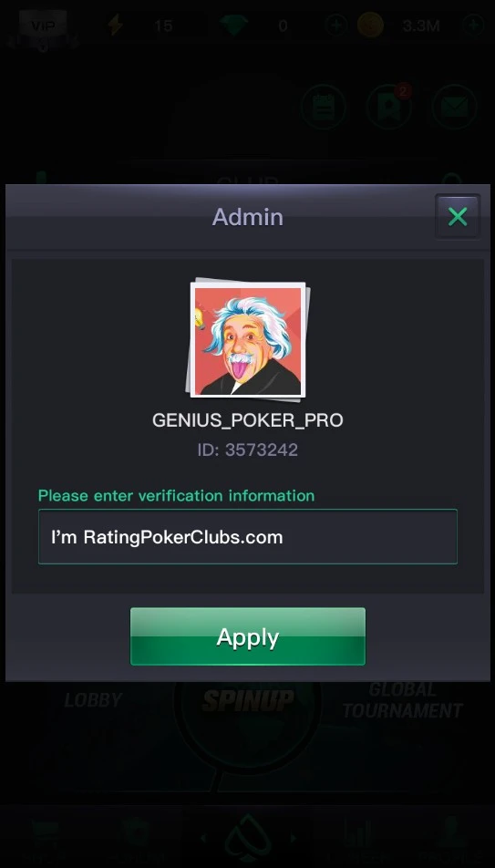The image size is (495, 868).
Task: Open the calendar notes icon
Action: coord(324,107)
